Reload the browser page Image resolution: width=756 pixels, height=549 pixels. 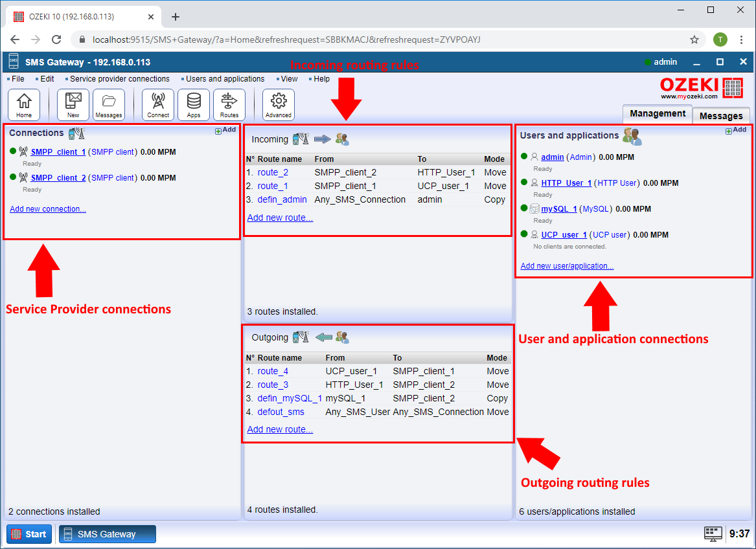click(56, 39)
